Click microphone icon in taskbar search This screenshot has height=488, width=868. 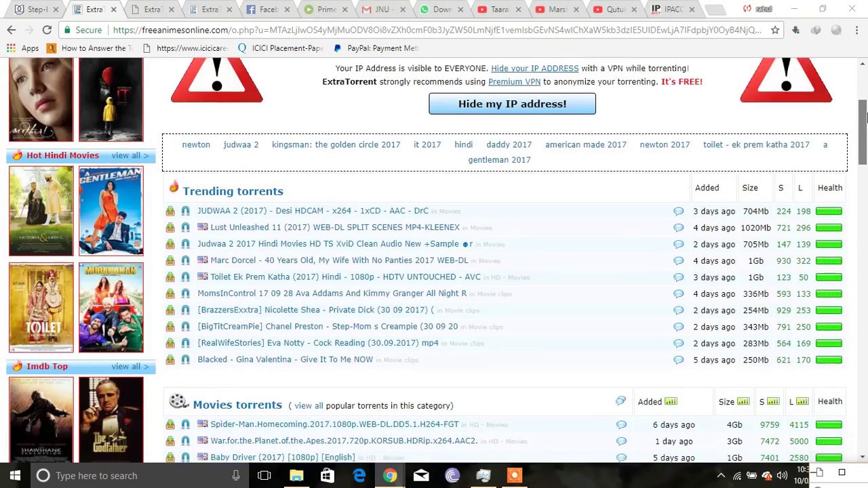tap(236, 475)
